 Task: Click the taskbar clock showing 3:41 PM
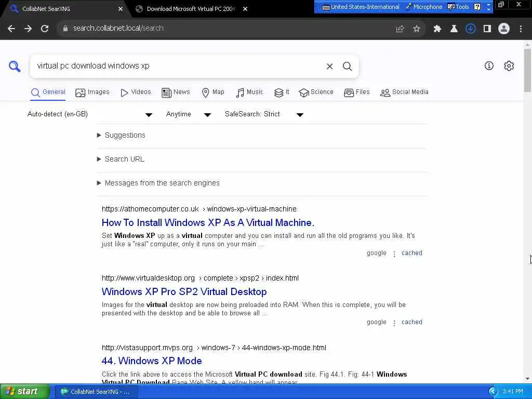click(x=513, y=392)
